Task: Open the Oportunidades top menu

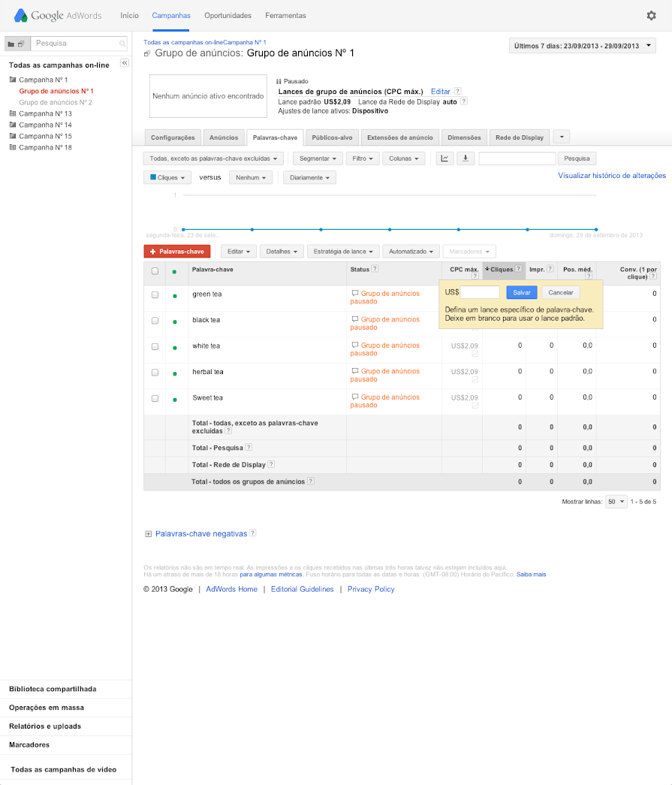Action: click(x=228, y=16)
